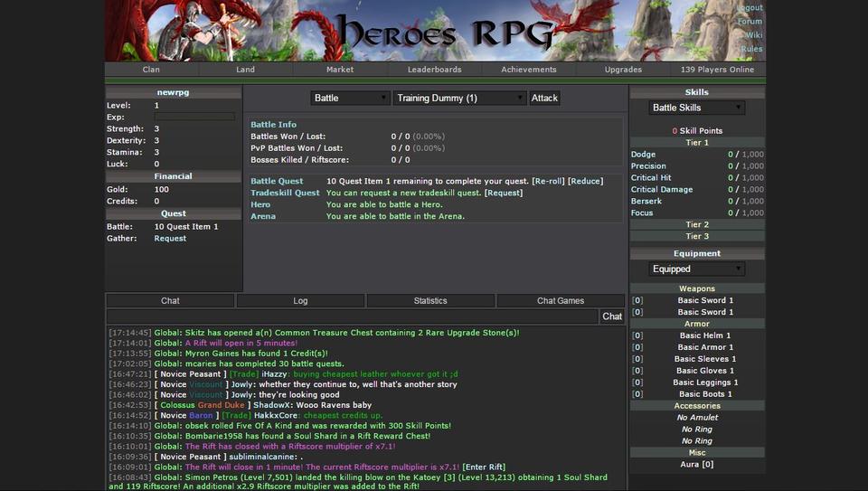The height and width of the screenshot is (491, 868).
Task: Open the Tradeskill Quest link
Action: point(285,193)
